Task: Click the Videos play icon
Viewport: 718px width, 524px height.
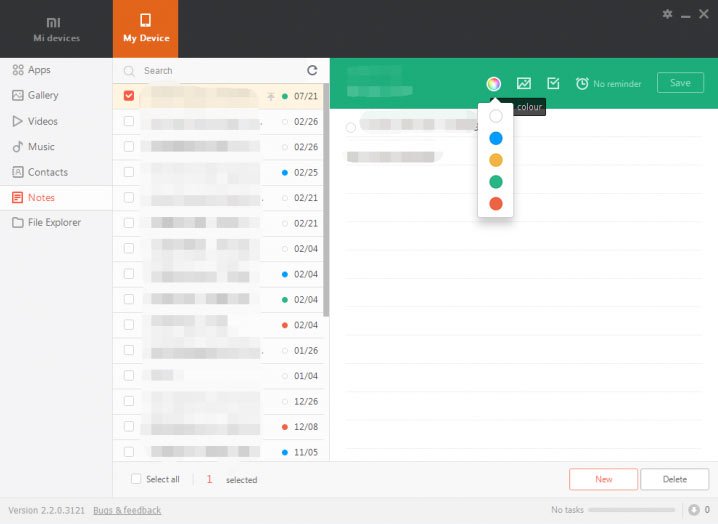Action: pos(17,121)
